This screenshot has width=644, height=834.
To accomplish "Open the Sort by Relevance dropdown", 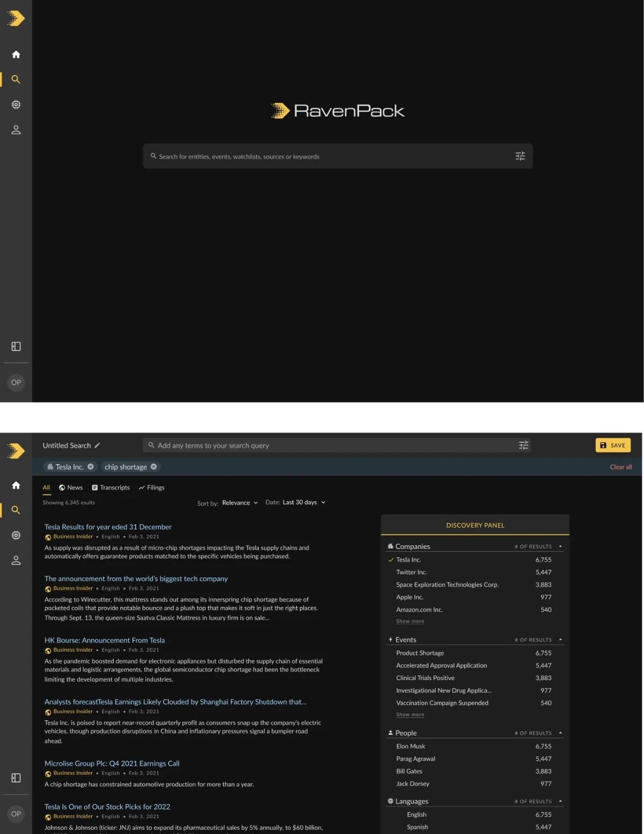I will (240, 503).
